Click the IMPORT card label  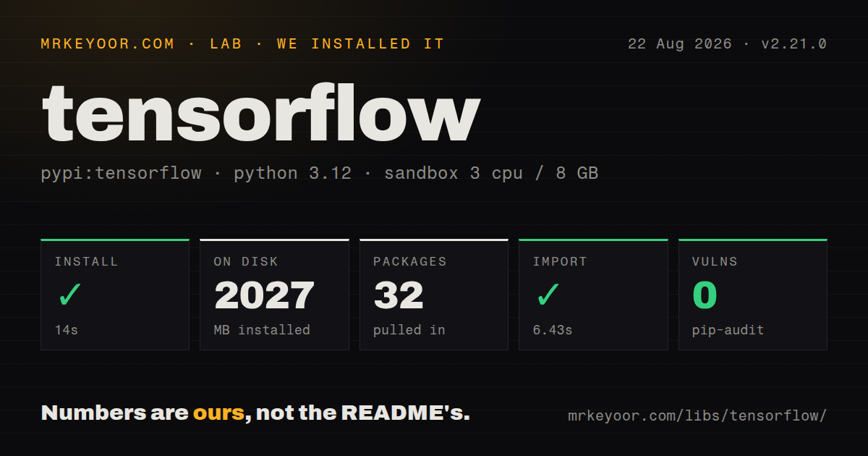(x=561, y=262)
